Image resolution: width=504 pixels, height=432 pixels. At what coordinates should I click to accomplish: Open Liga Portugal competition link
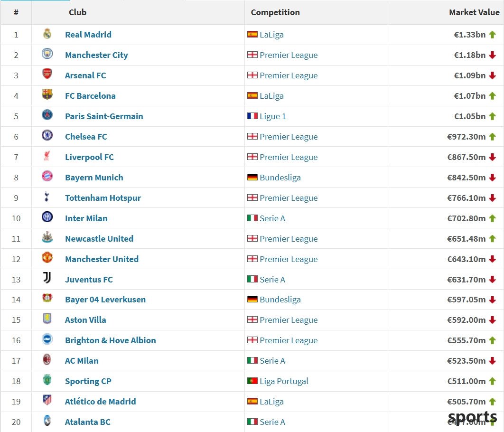pos(284,381)
